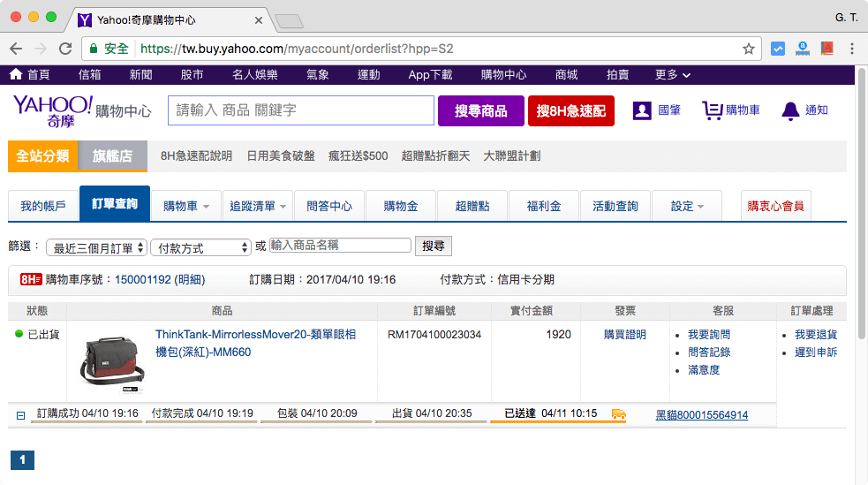Reload the page with the refresh icon
The image size is (868, 485).
click(x=65, y=49)
